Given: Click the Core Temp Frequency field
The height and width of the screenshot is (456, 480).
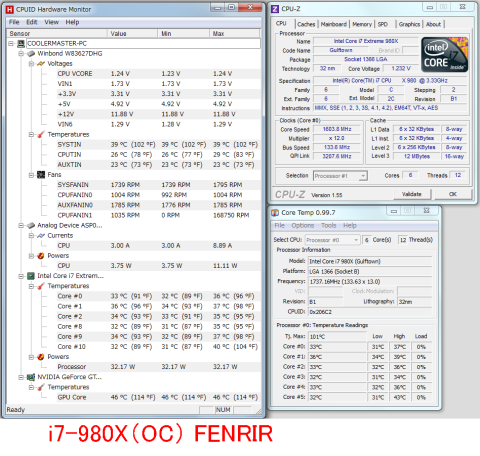Looking at the screenshot, I should [370, 282].
